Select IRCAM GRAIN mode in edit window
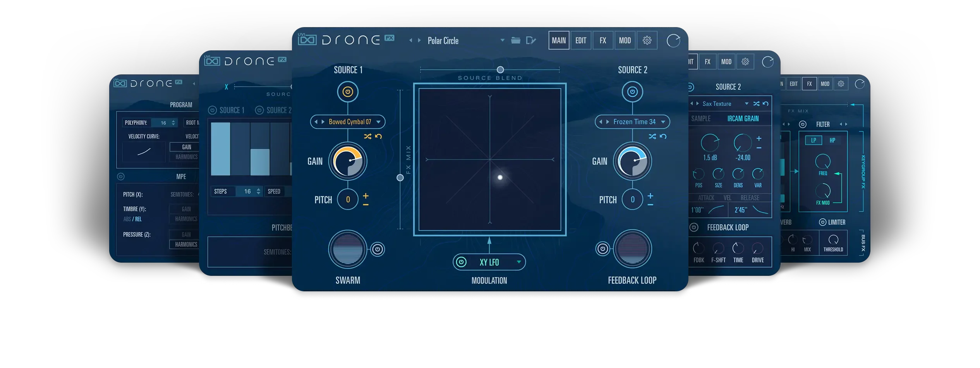This screenshot has width=980, height=368. pyautogui.click(x=743, y=119)
